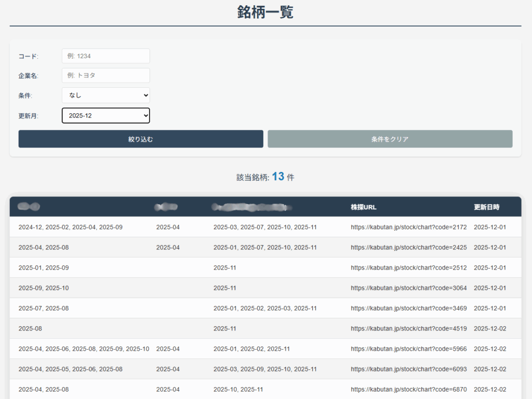The height and width of the screenshot is (399, 532).
Task: Select the update date cell in the code=4519 row
Action: (x=490, y=328)
